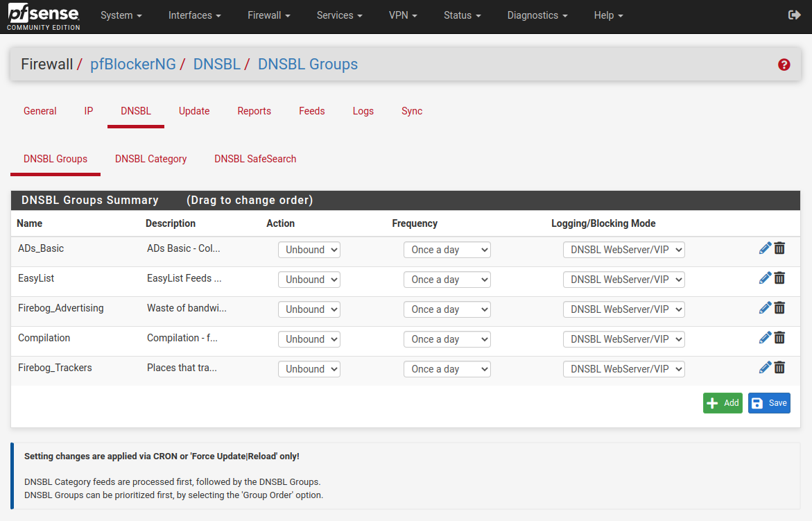
Task: Delete the Compilation group with trash icon
Action: (779, 338)
